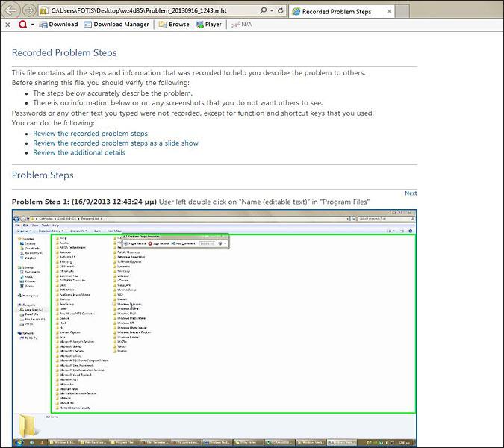Open Download Manager from the toolbar
The width and height of the screenshot is (504, 448).
[117, 25]
